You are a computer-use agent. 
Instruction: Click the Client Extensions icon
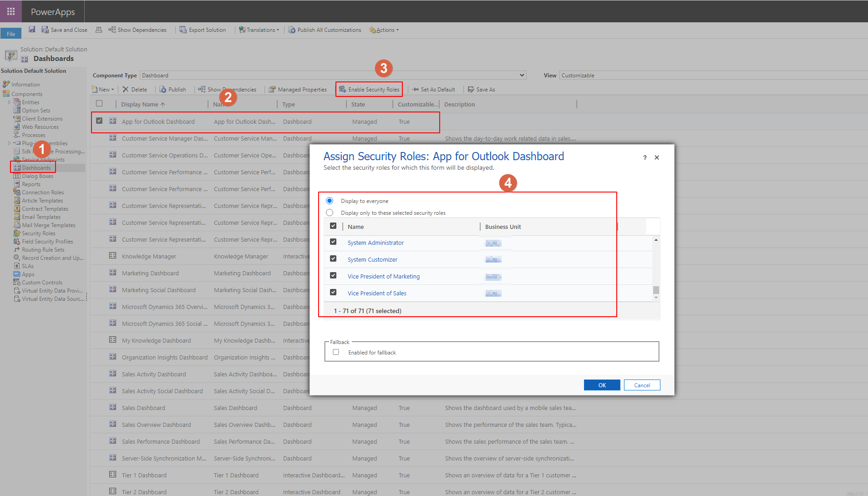tap(17, 118)
